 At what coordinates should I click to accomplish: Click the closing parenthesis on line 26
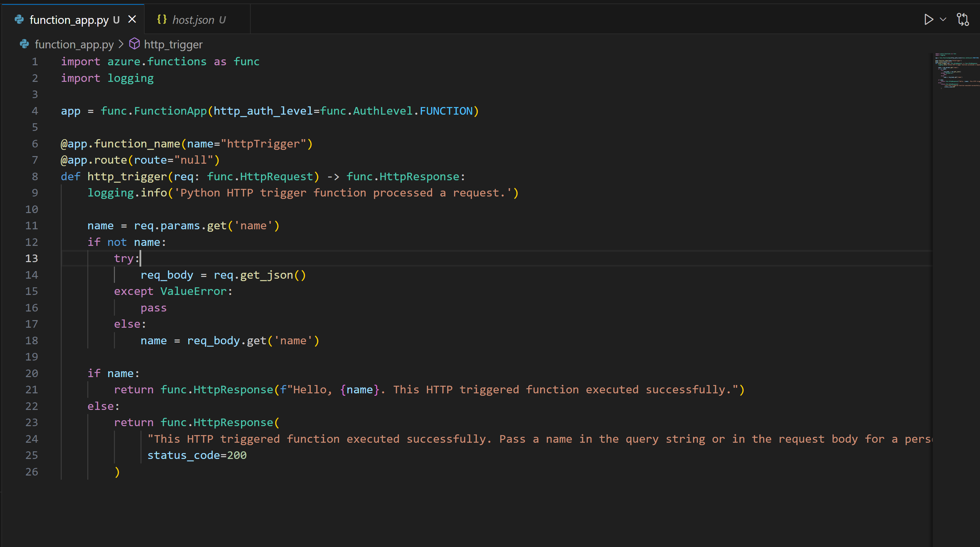click(117, 472)
